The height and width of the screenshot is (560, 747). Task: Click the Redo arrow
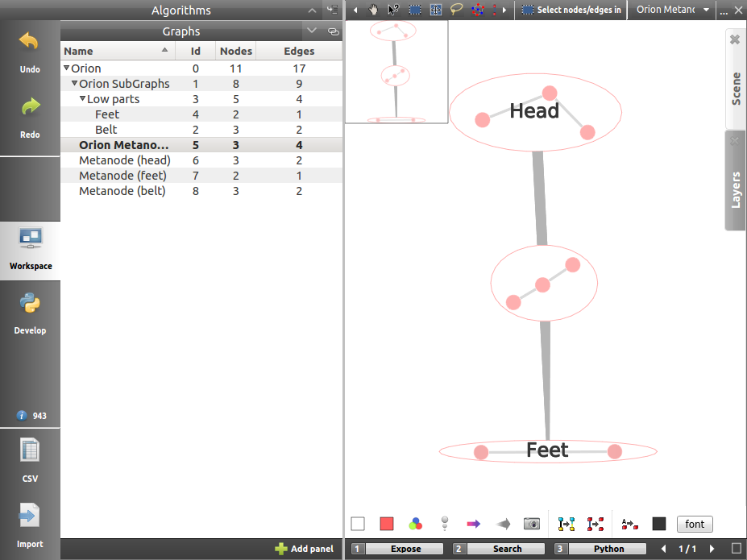(x=30, y=114)
